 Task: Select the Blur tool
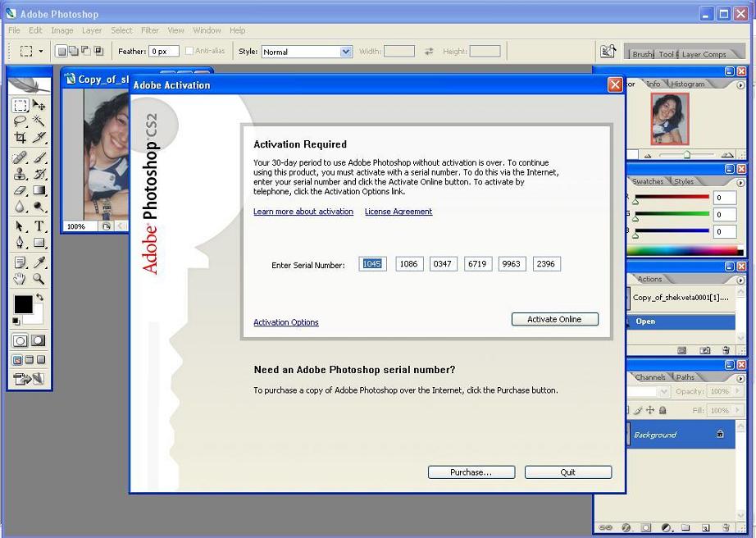pyautogui.click(x=20, y=207)
